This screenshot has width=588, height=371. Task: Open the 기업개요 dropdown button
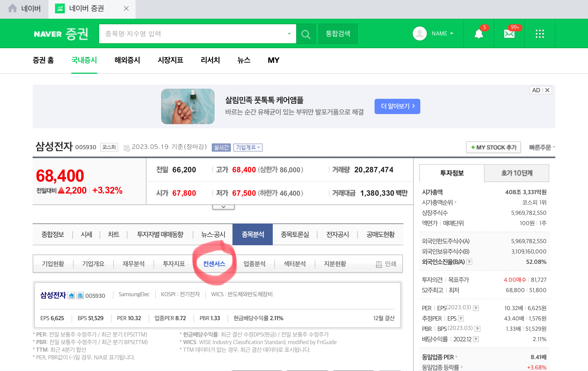pyautogui.click(x=248, y=147)
